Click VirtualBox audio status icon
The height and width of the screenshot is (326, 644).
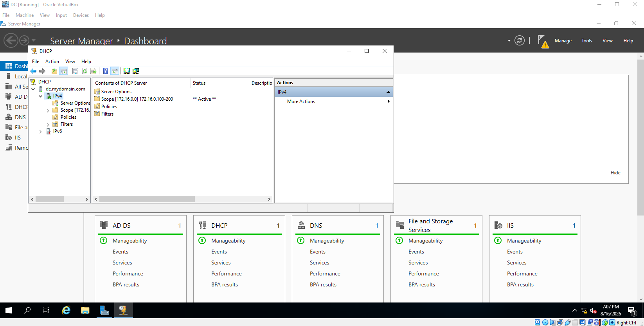click(x=552, y=322)
